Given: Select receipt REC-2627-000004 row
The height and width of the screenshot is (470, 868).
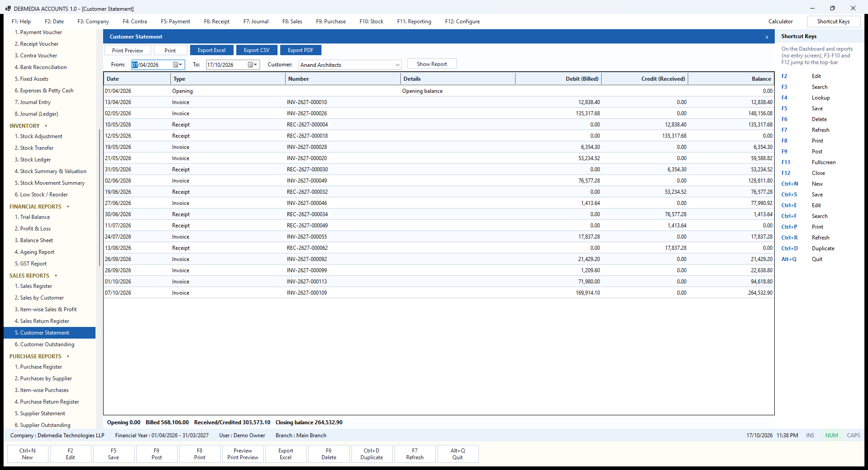Looking at the screenshot, I should click(x=439, y=125).
